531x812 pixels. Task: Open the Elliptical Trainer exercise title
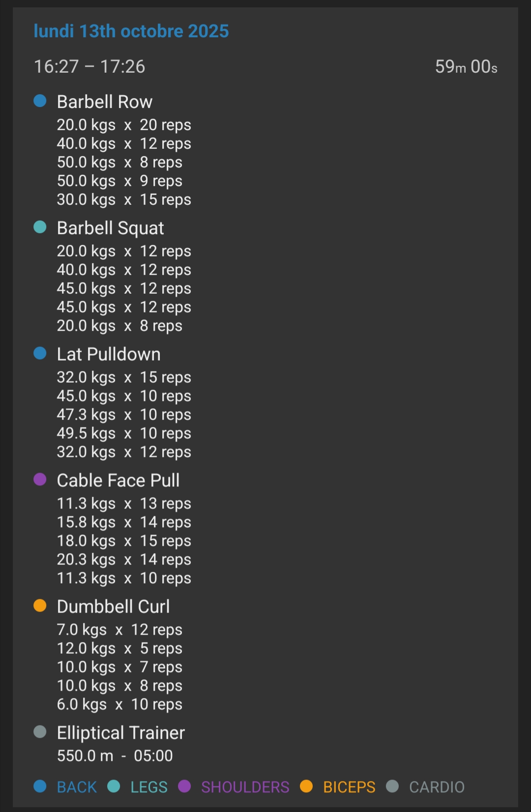tap(120, 733)
